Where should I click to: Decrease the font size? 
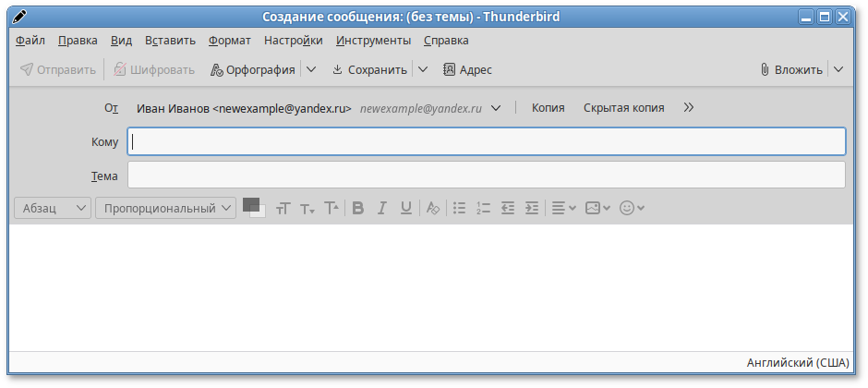click(307, 209)
